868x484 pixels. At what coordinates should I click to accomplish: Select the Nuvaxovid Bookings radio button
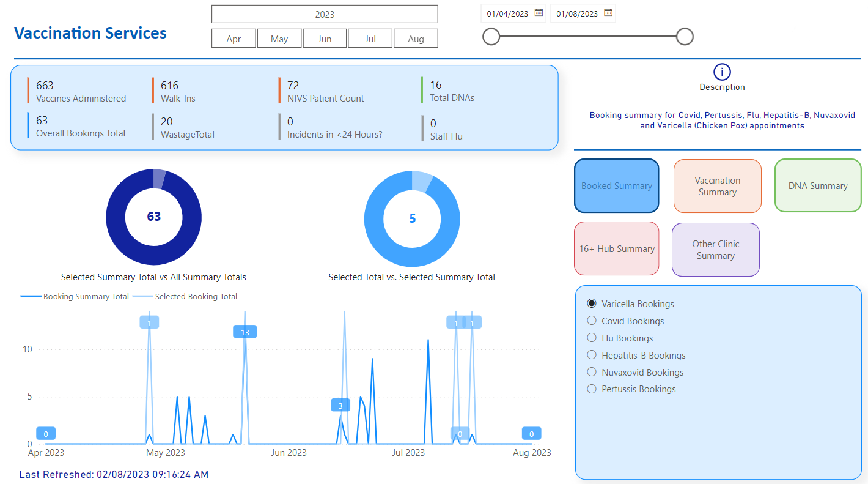pos(591,372)
